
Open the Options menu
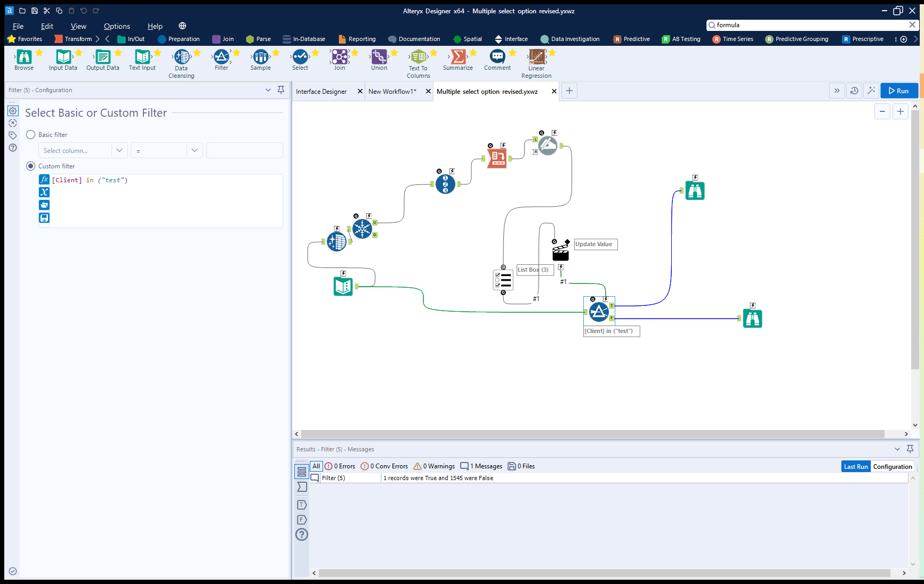(x=117, y=26)
